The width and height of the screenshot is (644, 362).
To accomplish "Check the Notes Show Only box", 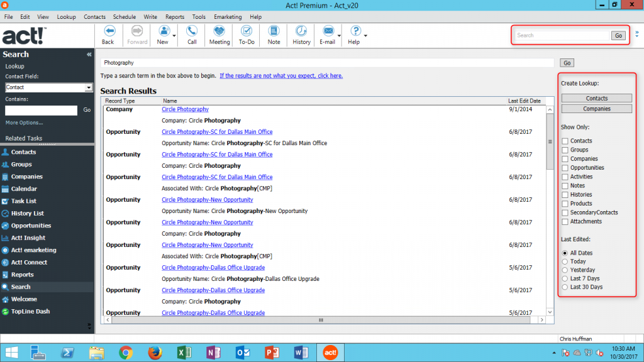I will click(565, 186).
